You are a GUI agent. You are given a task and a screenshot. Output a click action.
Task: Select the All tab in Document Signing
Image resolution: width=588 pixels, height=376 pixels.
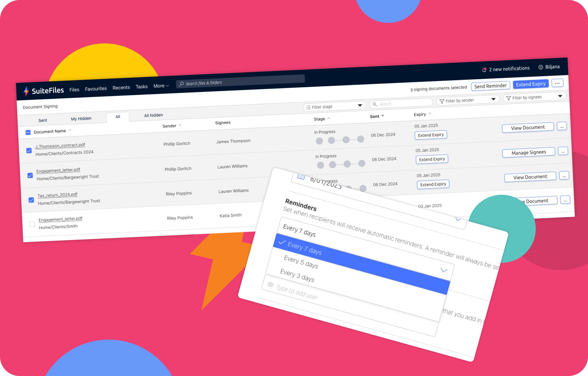click(117, 115)
